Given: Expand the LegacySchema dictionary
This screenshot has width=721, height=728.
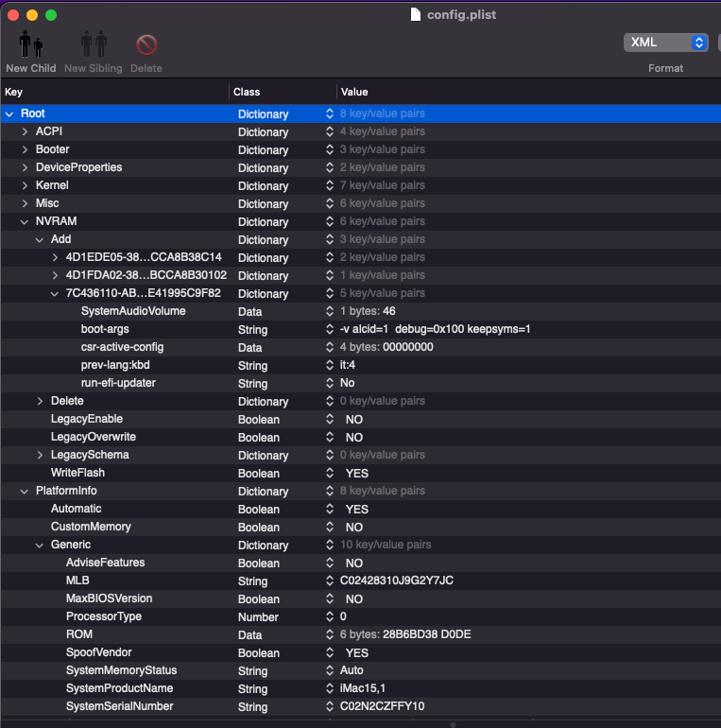Looking at the screenshot, I should click(x=40, y=455).
